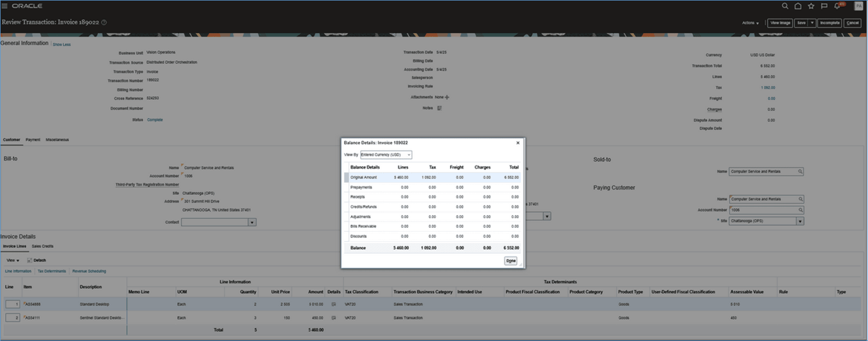
Task: Open the Notes icon
Action: tap(439, 108)
